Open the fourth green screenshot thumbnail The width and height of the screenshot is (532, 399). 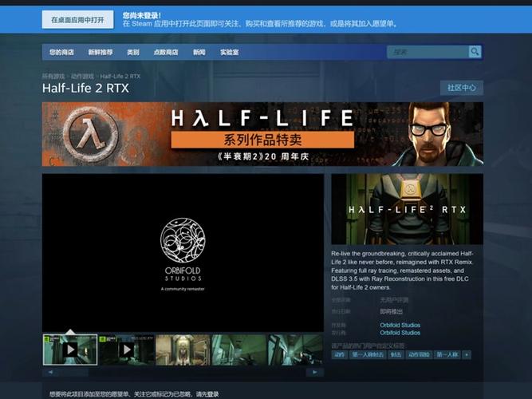click(x=238, y=350)
